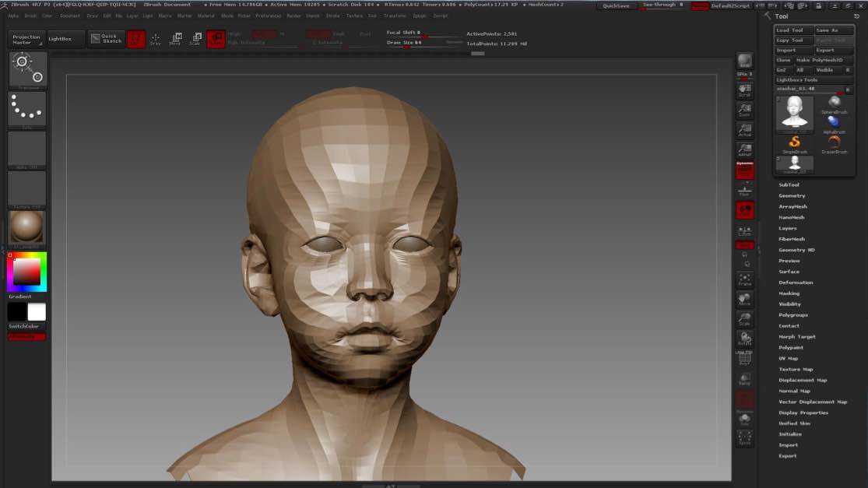Select the red Rotate transform mode on top shelf
This screenshot has height=488, width=868.
click(216, 39)
